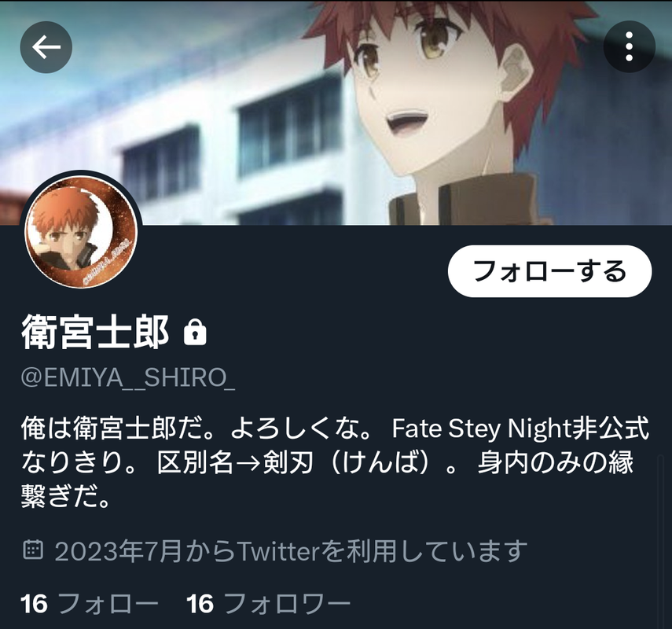Open the circular profile avatar picture
The width and height of the screenshot is (672, 629).
81,231
